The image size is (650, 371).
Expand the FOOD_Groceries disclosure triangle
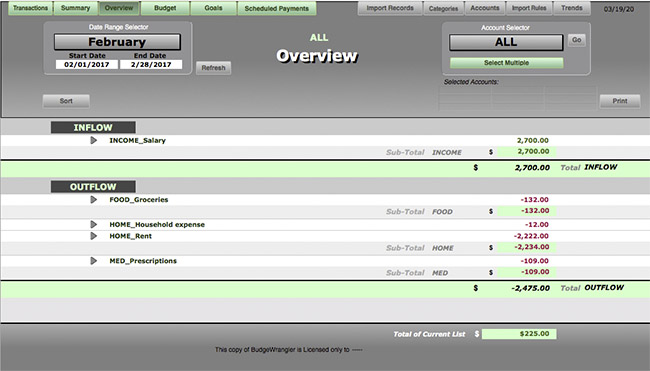94,200
